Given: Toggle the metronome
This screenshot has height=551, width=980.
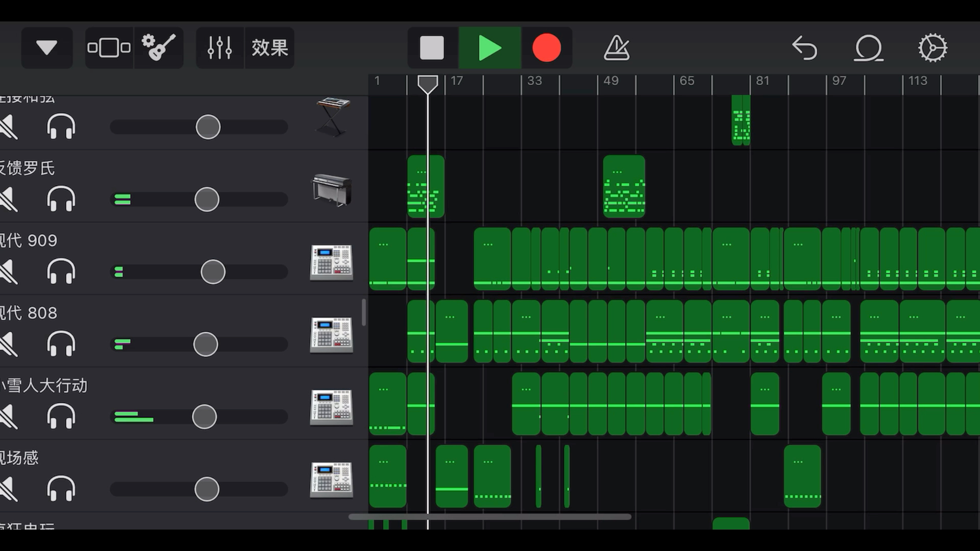Looking at the screenshot, I should tap(617, 48).
